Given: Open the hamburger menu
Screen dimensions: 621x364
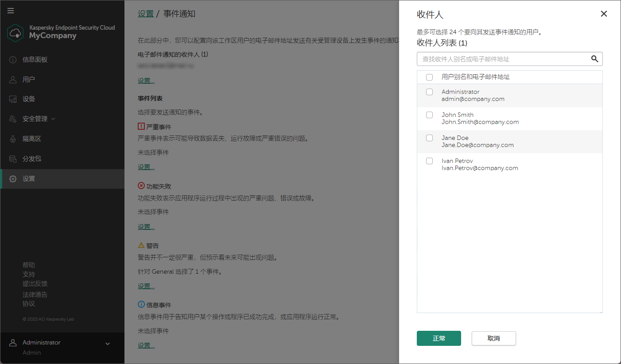Looking at the screenshot, I should pos(11,11).
